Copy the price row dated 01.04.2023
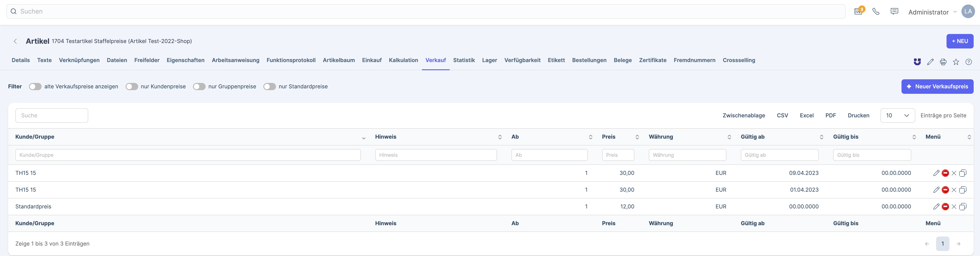Image resolution: width=980 pixels, height=256 pixels. point(963,190)
